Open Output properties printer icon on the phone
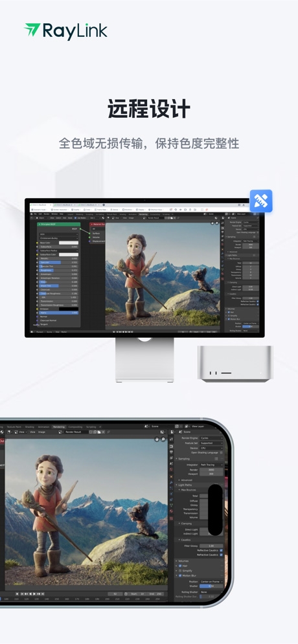This screenshot has height=644, width=298. coord(172,452)
